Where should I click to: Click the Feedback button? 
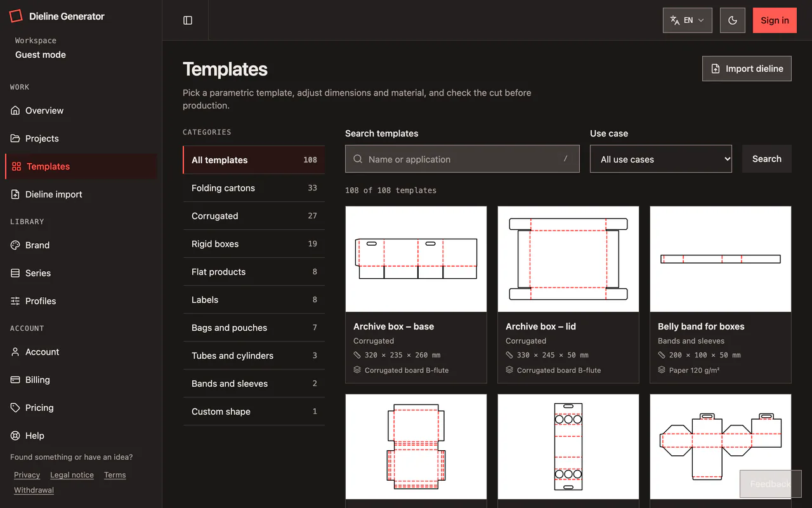click(x=771, y=484)
